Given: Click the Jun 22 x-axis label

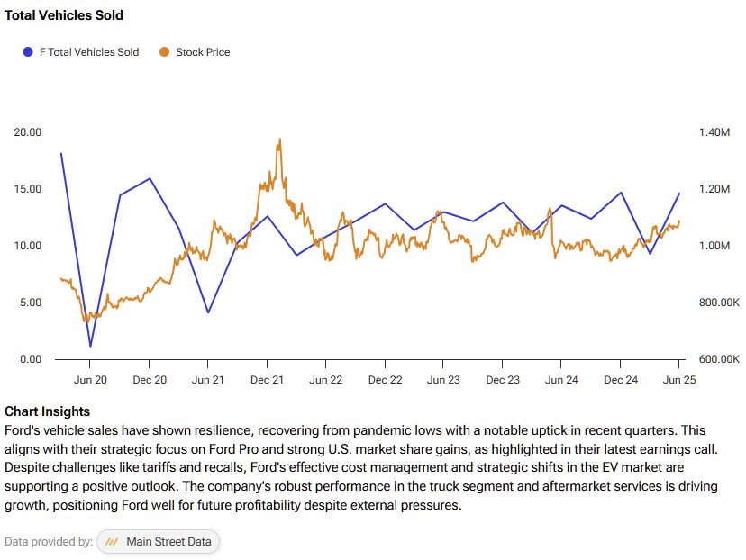Looking at the screenshot, I should [326, 380].
